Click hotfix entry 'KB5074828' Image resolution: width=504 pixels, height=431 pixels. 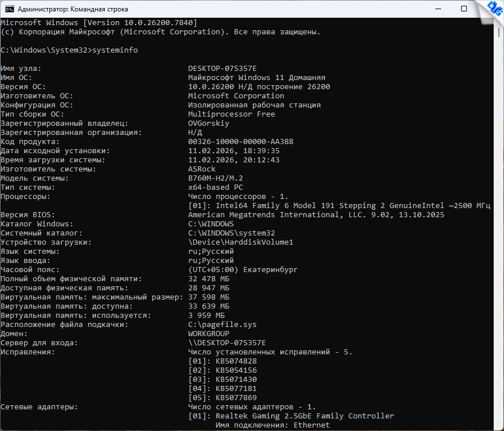pyautogui.click(x=236, y=361)
